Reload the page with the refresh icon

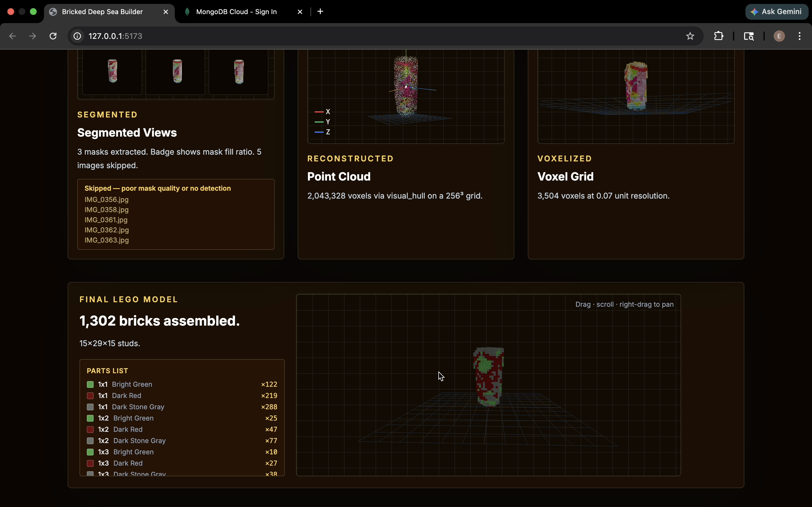[53, 36]
